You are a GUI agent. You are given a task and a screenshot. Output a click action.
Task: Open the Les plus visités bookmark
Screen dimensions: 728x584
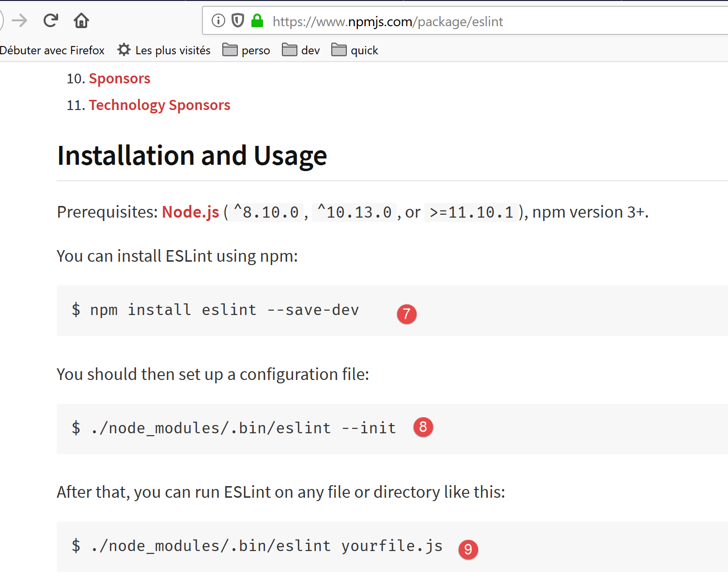(x=164, y=50)
